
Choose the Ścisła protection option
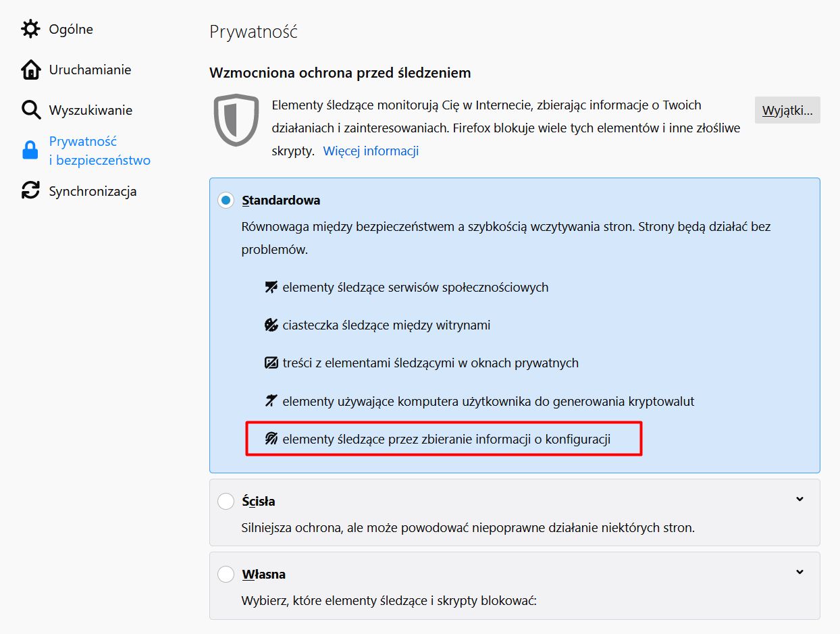[226, 501]
